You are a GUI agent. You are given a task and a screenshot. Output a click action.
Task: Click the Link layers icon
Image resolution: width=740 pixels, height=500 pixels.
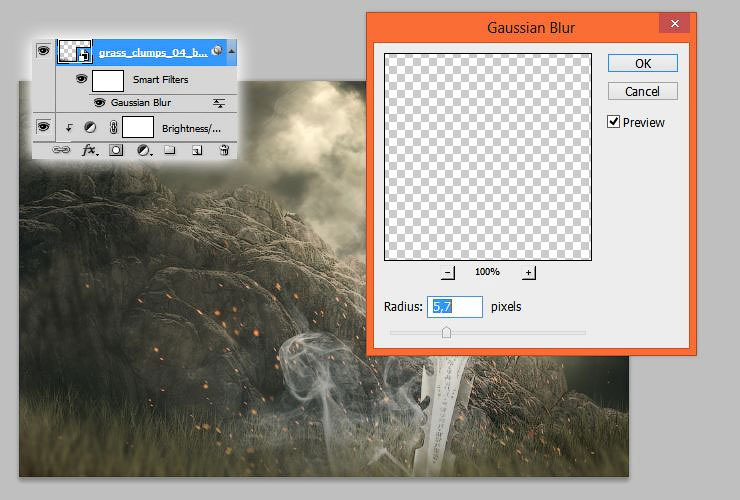(x=61, y=150)
